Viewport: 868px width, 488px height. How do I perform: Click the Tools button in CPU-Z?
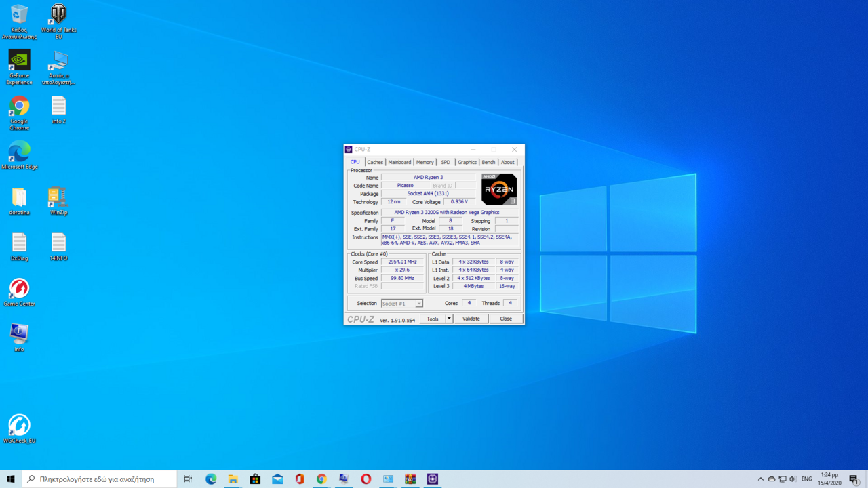pos(433,319)
